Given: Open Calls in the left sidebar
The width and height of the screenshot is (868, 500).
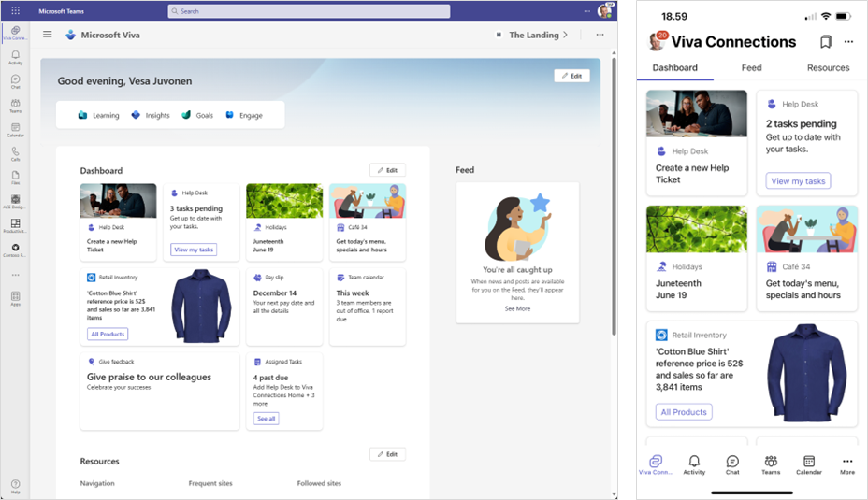Looking at the screenshot, I should 16,153.
